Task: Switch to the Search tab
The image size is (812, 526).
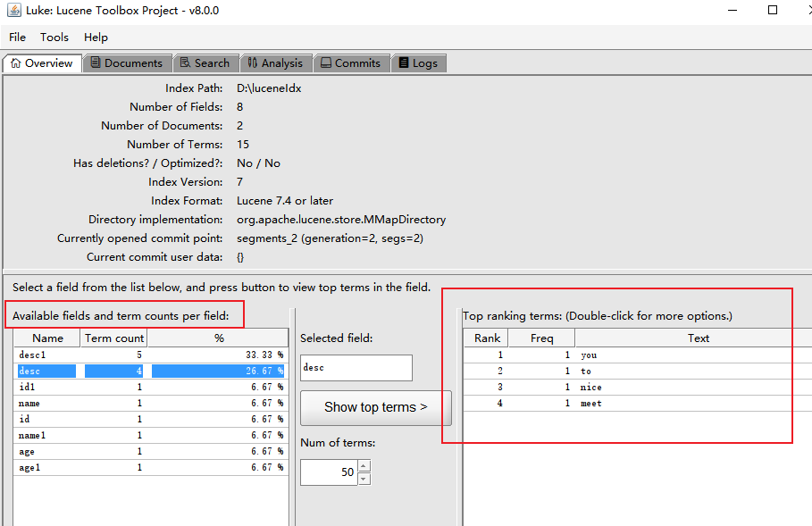Action: click(205, 63)
